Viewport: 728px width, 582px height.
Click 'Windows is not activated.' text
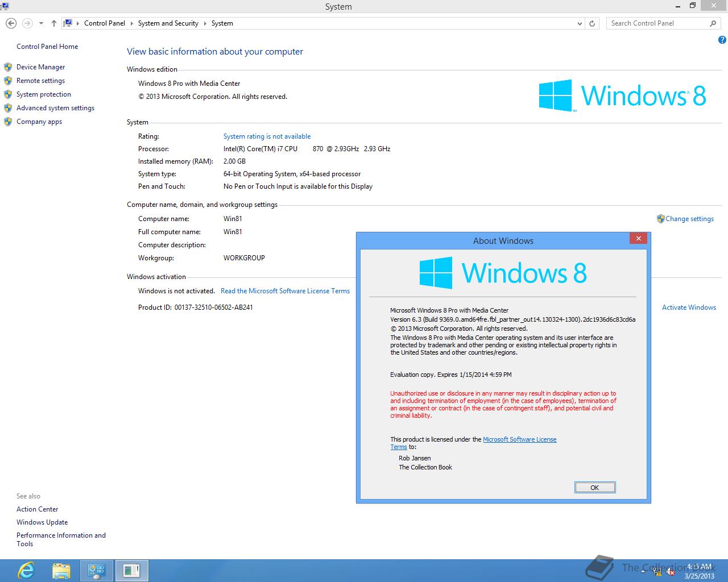(x=176, y=291)
